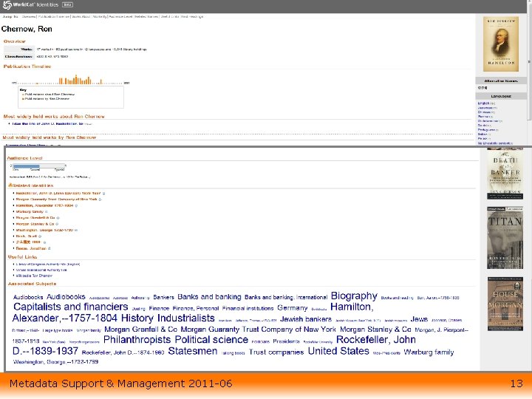
Task: Click the Philanthropists subject tag
Action: (x=137, y=340)
